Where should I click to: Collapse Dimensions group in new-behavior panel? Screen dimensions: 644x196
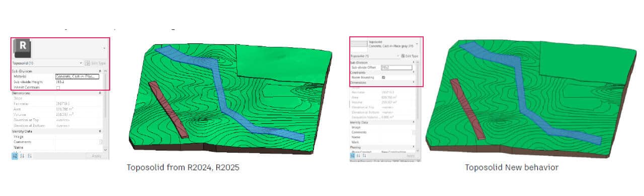point(414,82)
